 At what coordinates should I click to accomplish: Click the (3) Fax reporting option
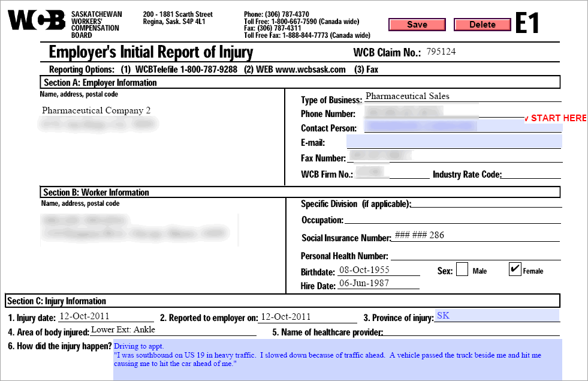click(366, 70)
